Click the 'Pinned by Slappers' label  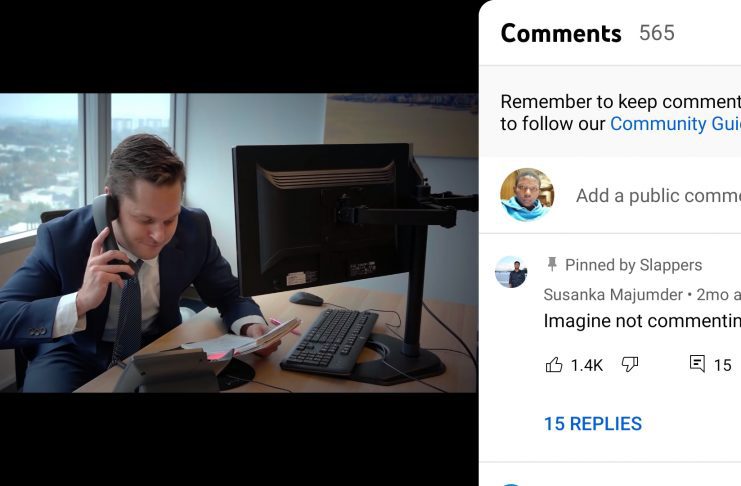coord(634,265)
